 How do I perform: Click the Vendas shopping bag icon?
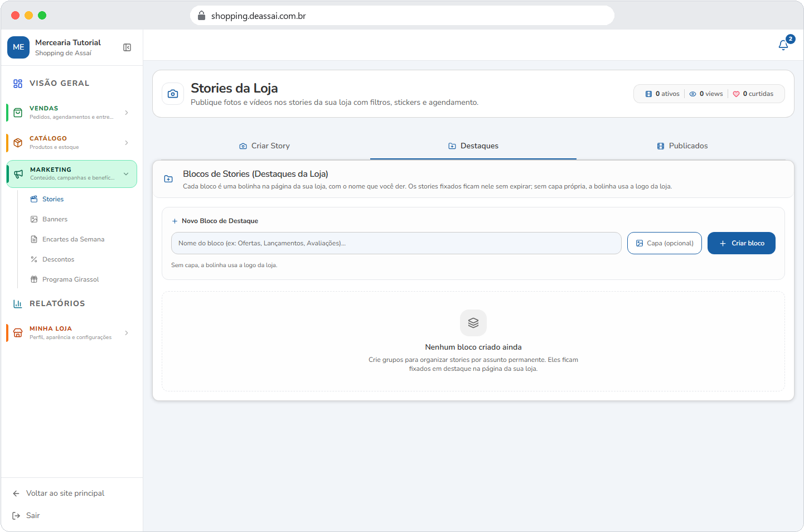tap(18, 113)
